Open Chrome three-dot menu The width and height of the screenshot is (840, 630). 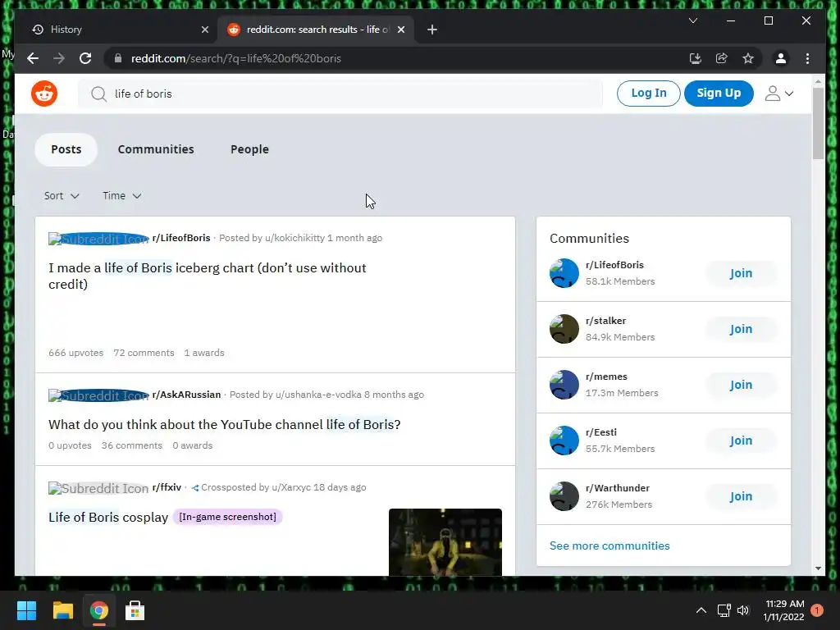[x=807, y=58]
